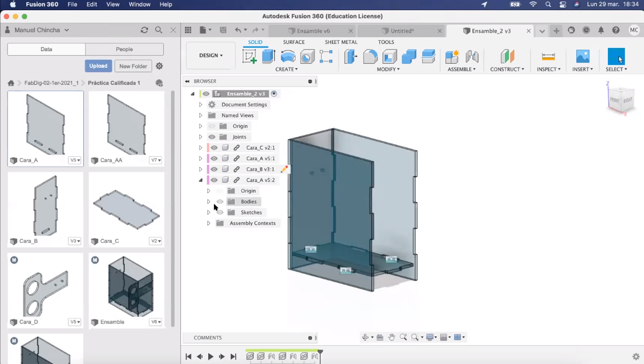Select the Revolve tool
The image size is (644, 364).
pos(288,56)
